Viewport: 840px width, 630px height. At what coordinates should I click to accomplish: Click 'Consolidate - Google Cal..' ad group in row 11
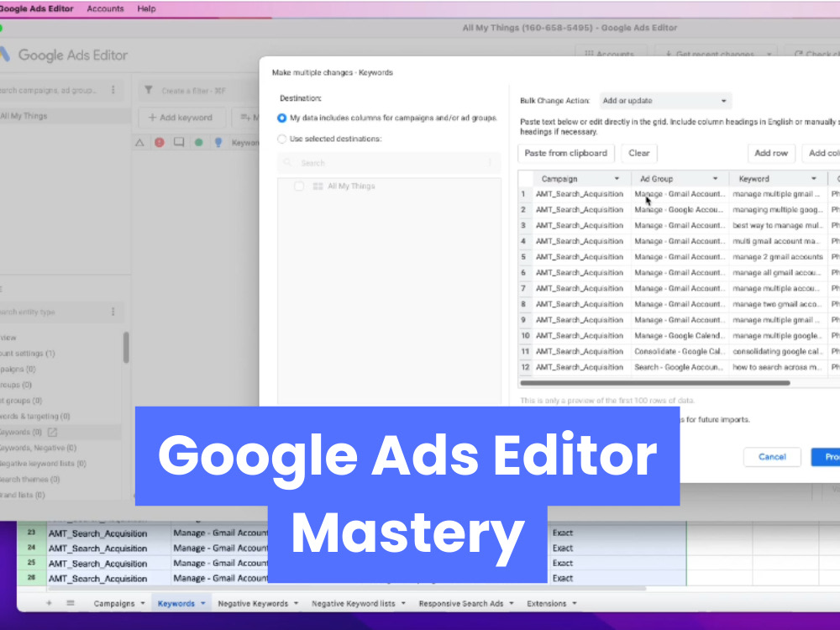pyautogui.click(x=680, y=351)
